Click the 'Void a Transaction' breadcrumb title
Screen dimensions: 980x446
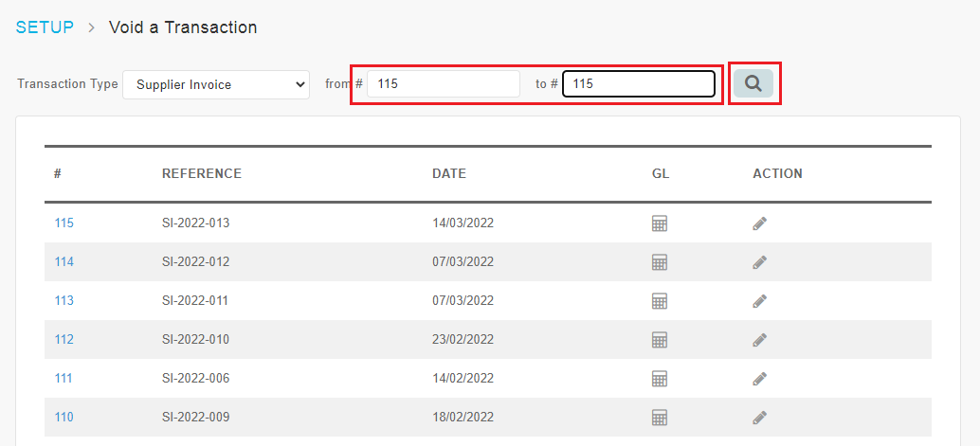point(183,27)
